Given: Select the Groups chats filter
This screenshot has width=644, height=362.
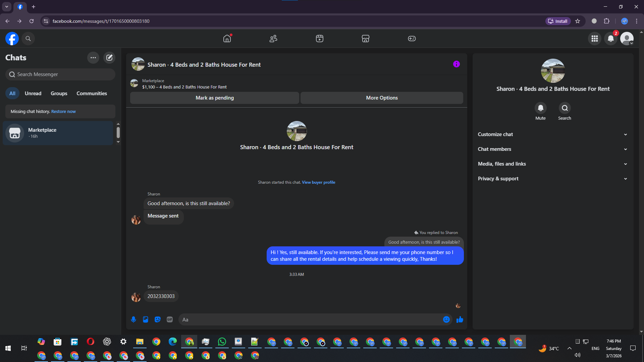Looking at the screenshot, I should pos(59,94).
